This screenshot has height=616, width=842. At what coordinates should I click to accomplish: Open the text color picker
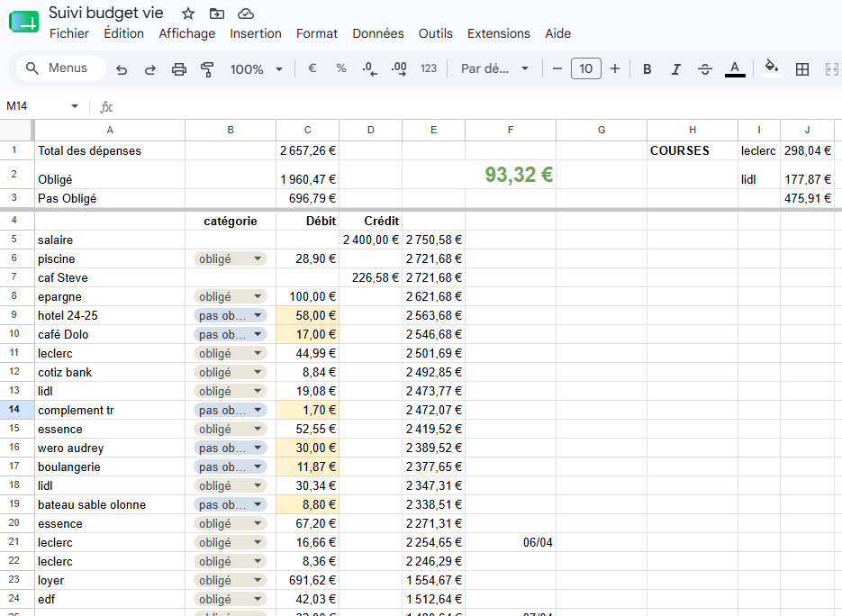pos(735,68)
